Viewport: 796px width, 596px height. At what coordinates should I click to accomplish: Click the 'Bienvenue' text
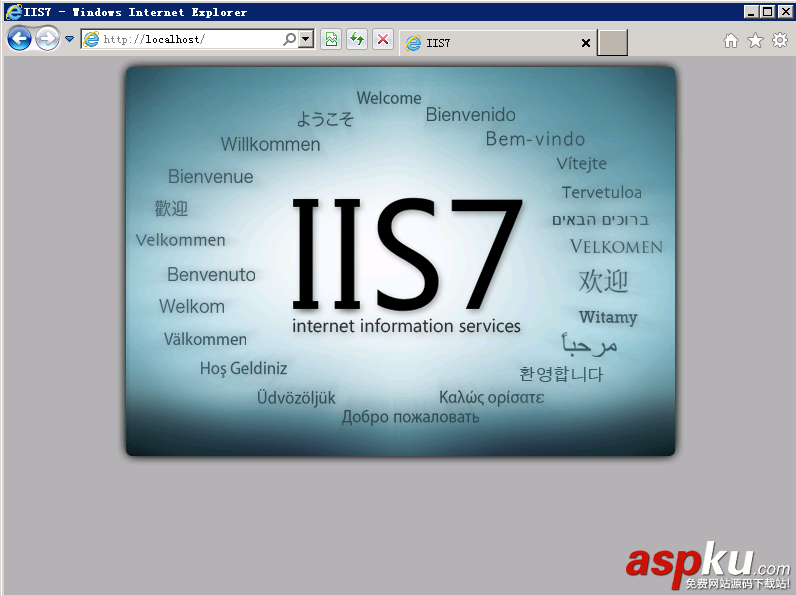tap(211, 177)
